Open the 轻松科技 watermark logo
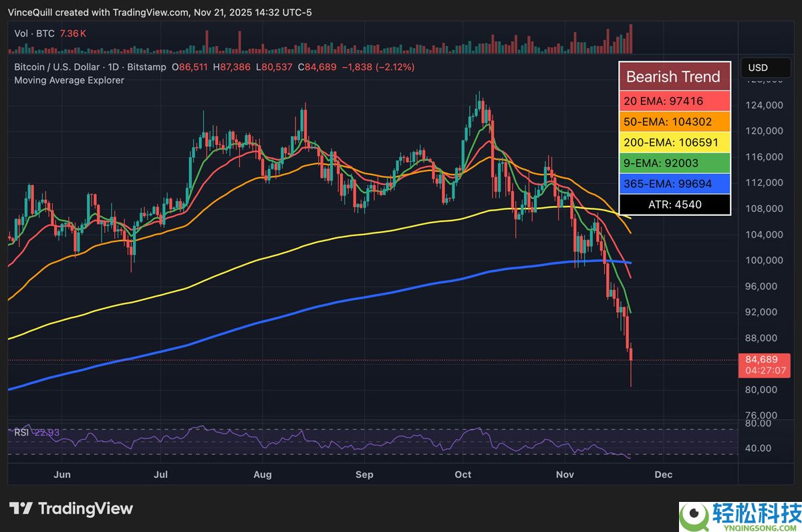The height and width of the screenshot is (532, 802). click(x=735, y=515)
